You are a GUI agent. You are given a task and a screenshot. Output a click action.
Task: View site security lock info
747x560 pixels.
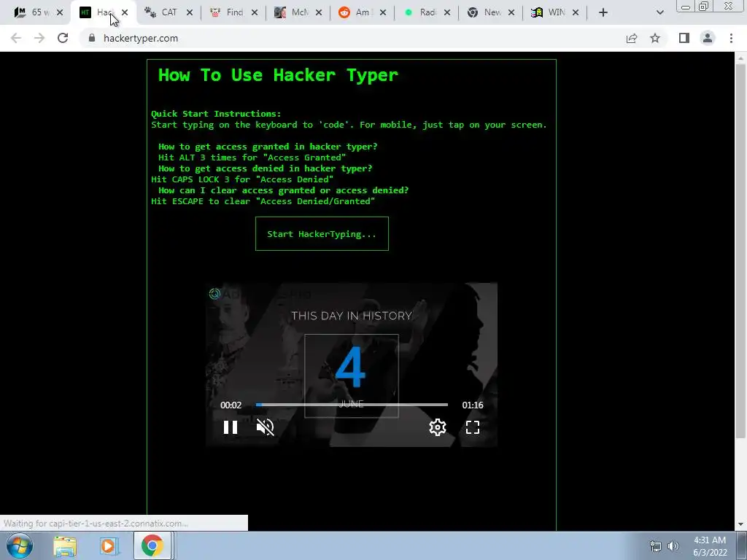(92, 38)
